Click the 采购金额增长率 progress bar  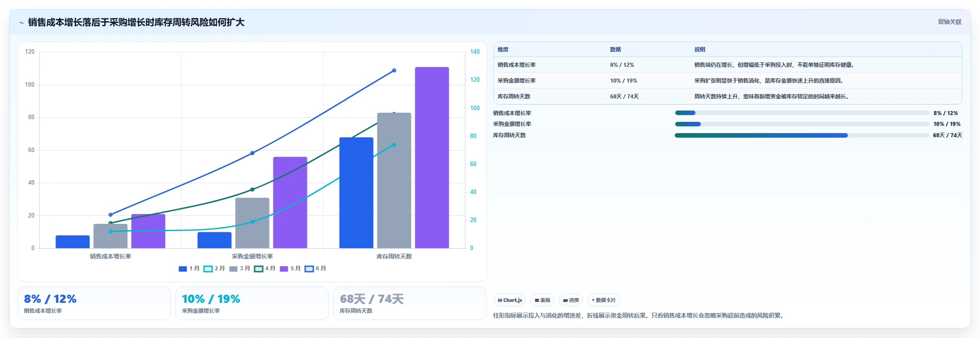click(802, 124)
